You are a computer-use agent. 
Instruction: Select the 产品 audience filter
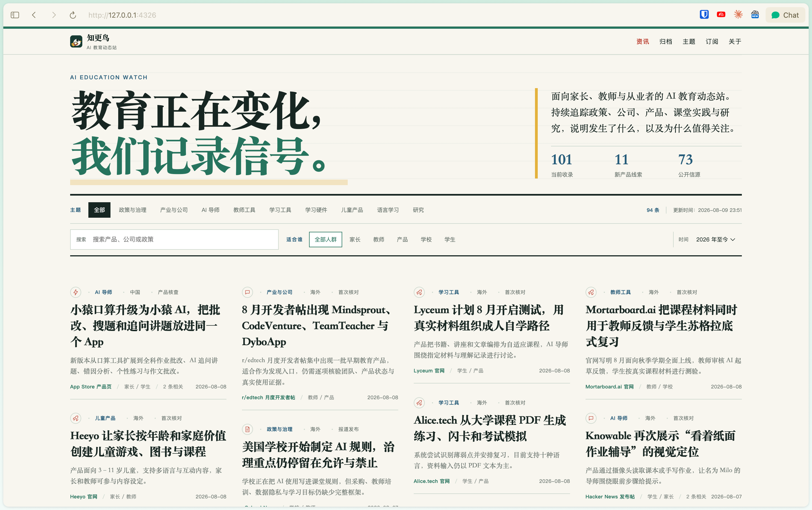[x=402, y=240]
